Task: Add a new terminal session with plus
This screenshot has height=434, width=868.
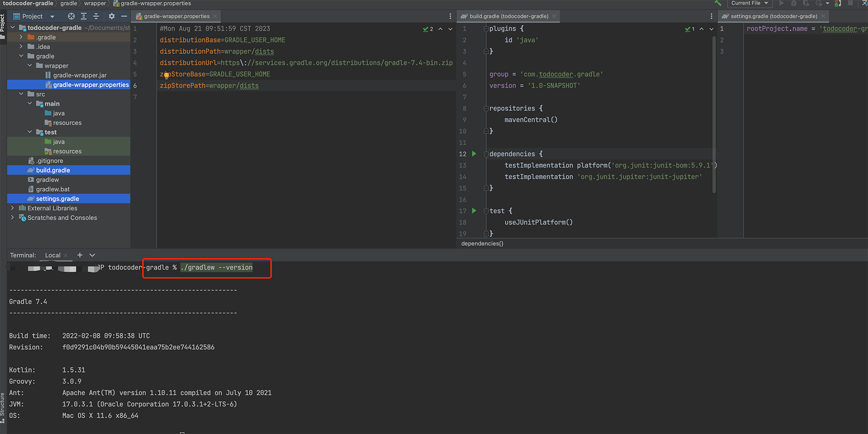Action: tap(80, 255)
